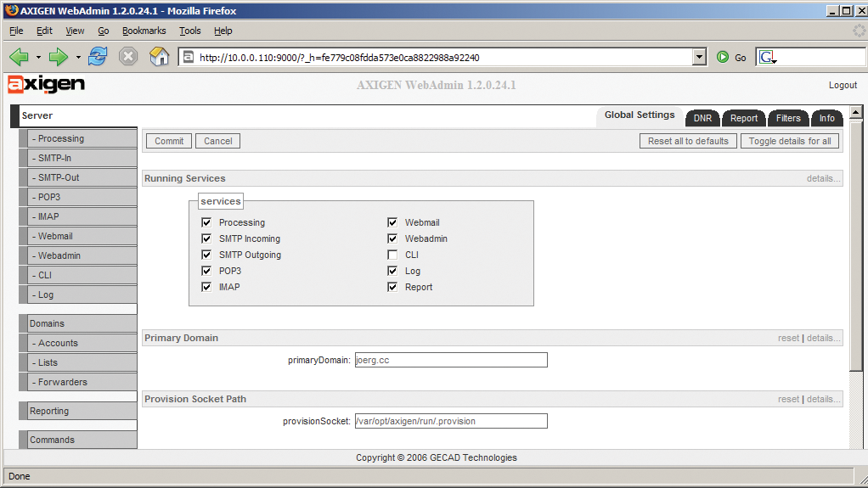Switch to the DNR tab
This screenshot has width=868, height=488.
pos(702,118)
